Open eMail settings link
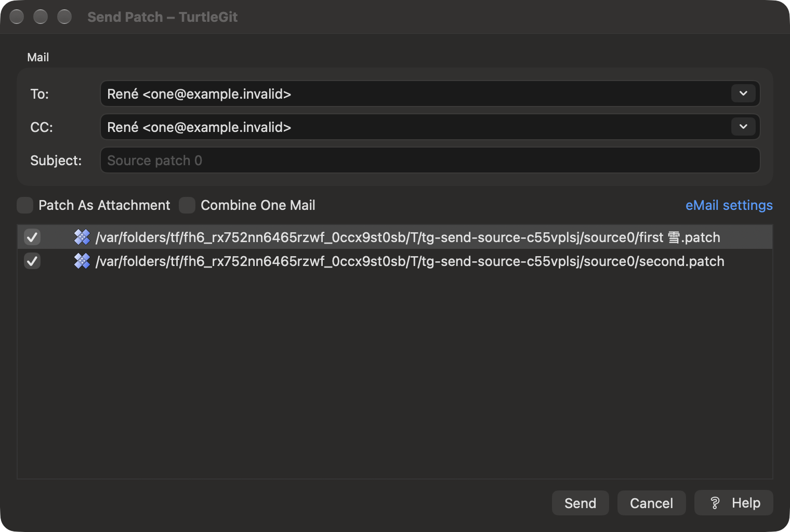This screenshot has width=790, height=532. click(729, 205)
